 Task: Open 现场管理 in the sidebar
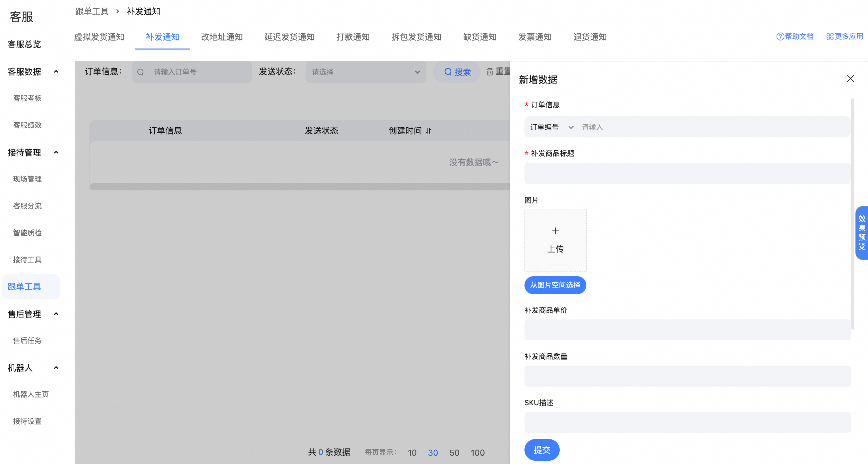coord(27,179)
